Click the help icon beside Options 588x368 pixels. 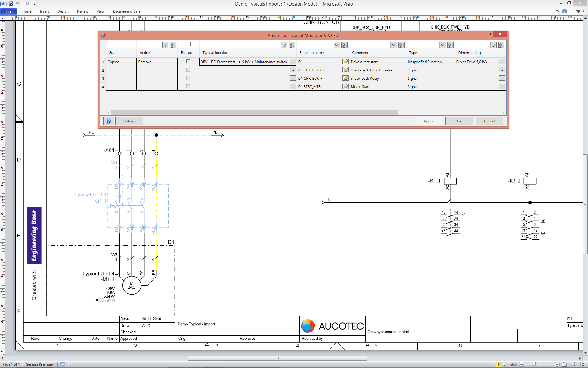pyautogui.click(x=108, y=121)
